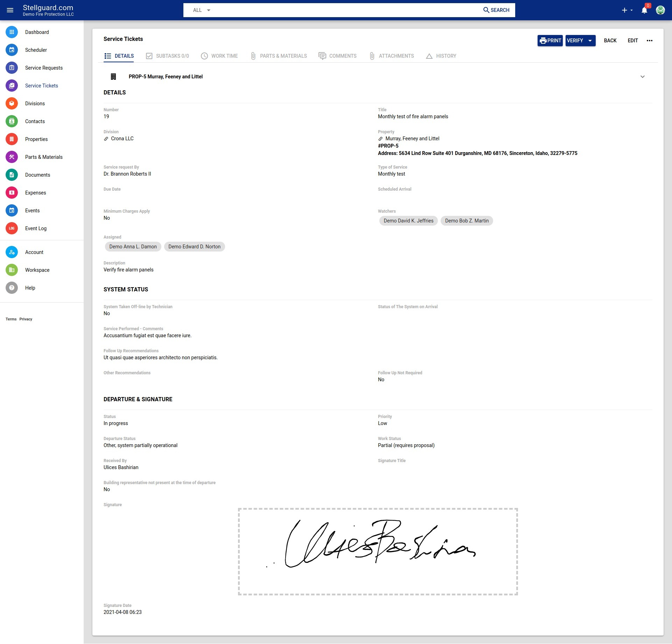Screen dimensions: 672x644
Task: Open the Terms link
Action: (11, 319)
